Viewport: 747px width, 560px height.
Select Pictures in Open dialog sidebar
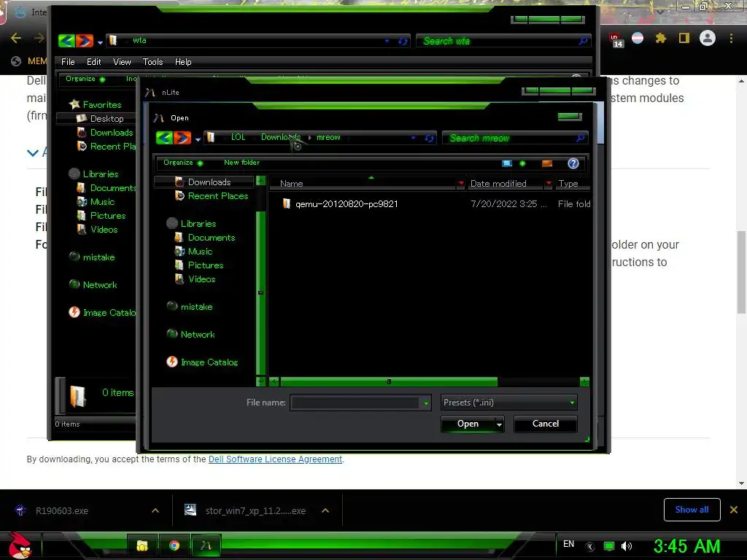pyautogui.click(x=205, y=265)
